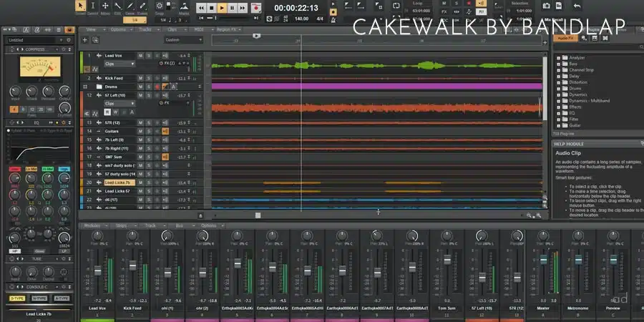Screen dimensions: 644x322
Task: Open 57 Left (10) Clips dropdown
Action: pos(119,104)
